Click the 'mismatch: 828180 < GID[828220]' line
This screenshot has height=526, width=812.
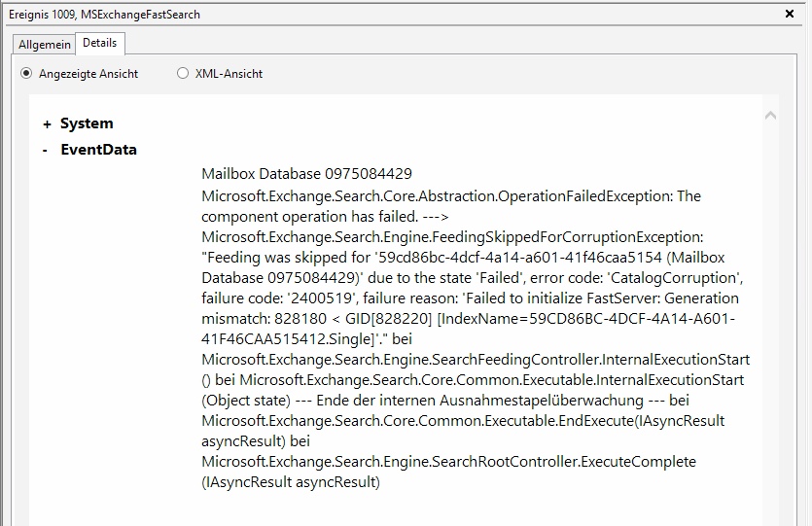tap(468, 318)
